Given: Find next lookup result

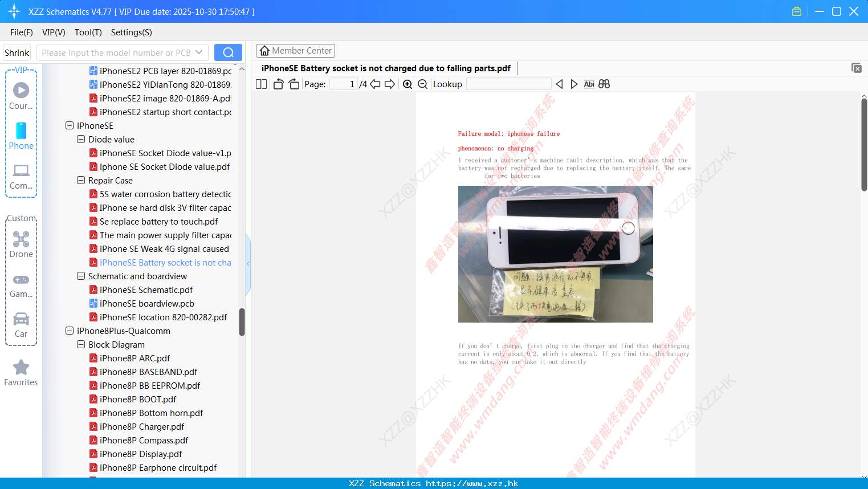Looking at the screenshot, I should pos(574,84).
